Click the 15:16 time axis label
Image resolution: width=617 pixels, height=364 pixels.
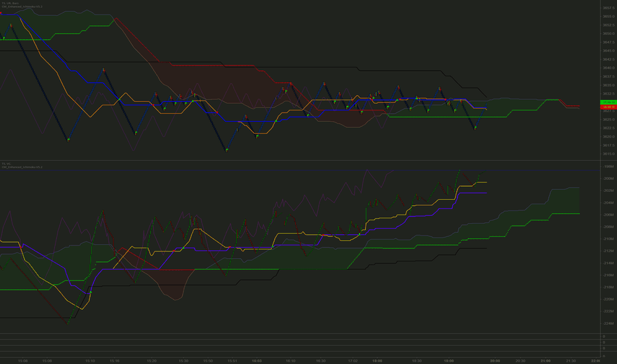(x=115, y=361)
